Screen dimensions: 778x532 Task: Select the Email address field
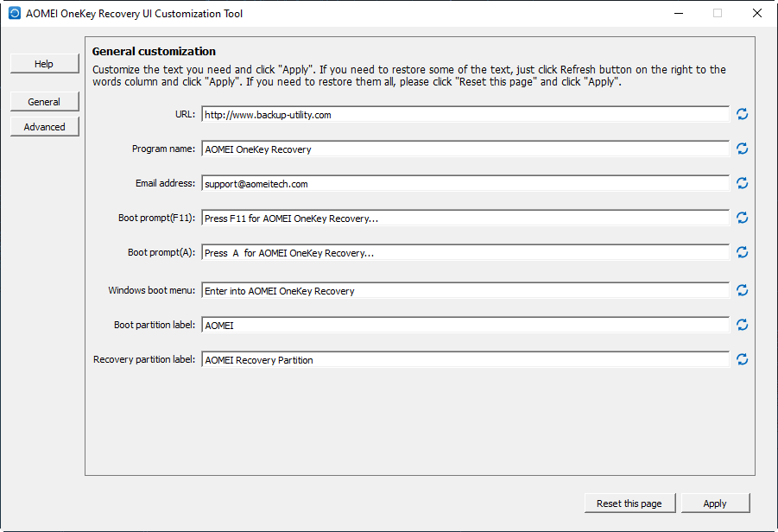465,184
